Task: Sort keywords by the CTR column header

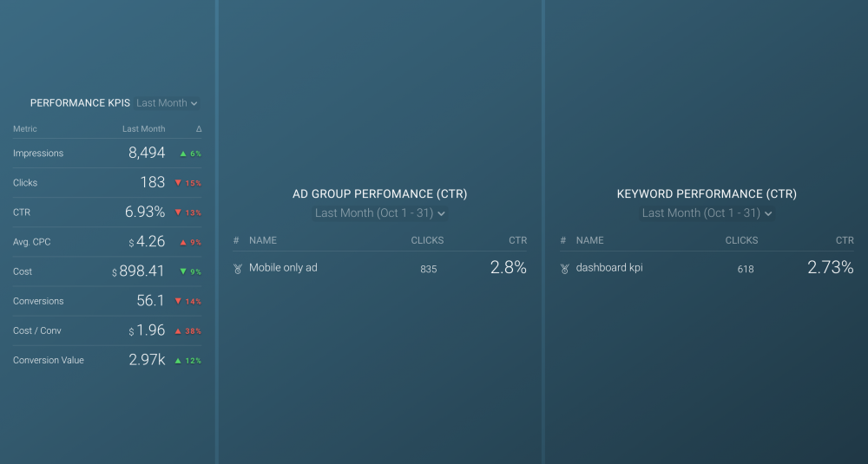Action: pos(844,240)
